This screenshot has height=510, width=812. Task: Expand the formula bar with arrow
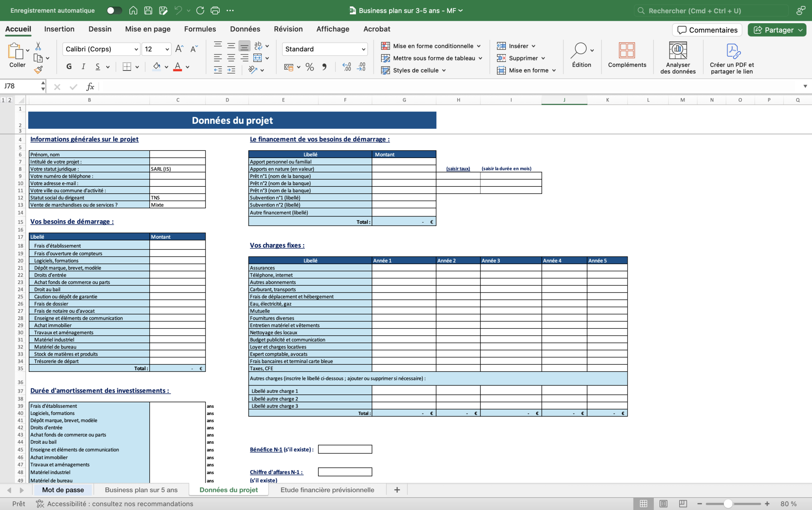(x=805, y=86)
